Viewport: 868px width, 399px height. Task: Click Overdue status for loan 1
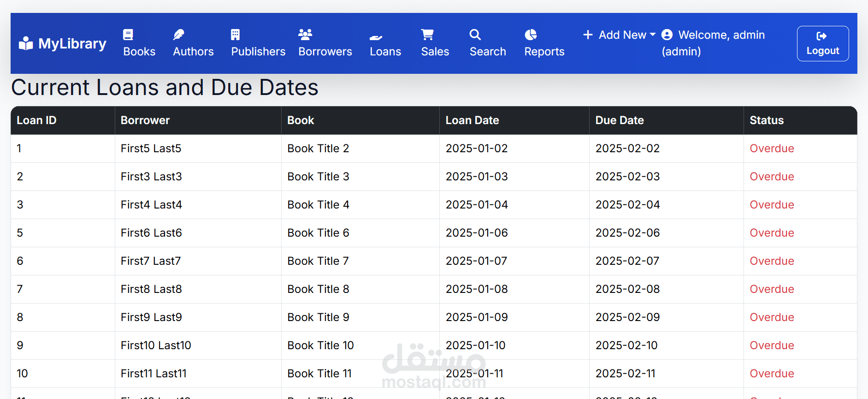772,149
